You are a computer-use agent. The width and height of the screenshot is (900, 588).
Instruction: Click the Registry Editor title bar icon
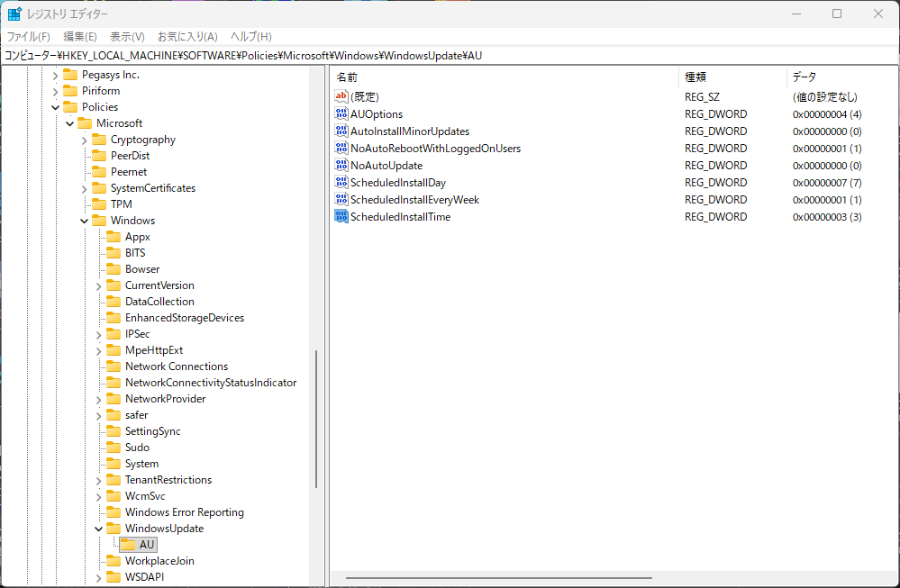(14, 14)
